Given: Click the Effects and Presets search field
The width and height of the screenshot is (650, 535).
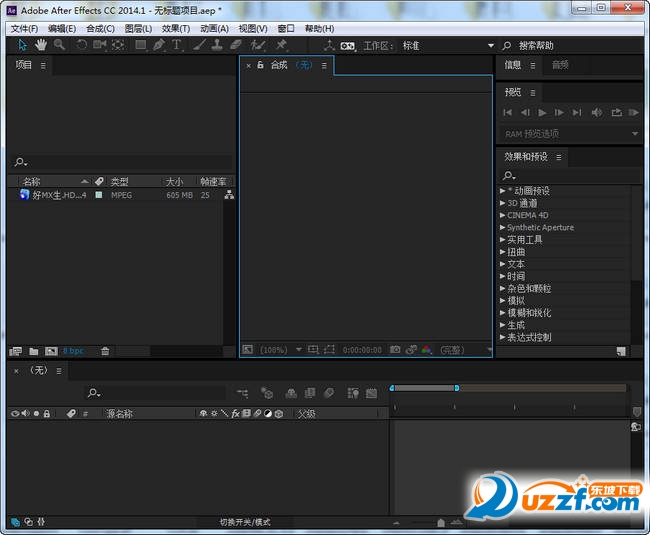Looking at the screenshot, I should pyautogui.click(x=570, y=176).
